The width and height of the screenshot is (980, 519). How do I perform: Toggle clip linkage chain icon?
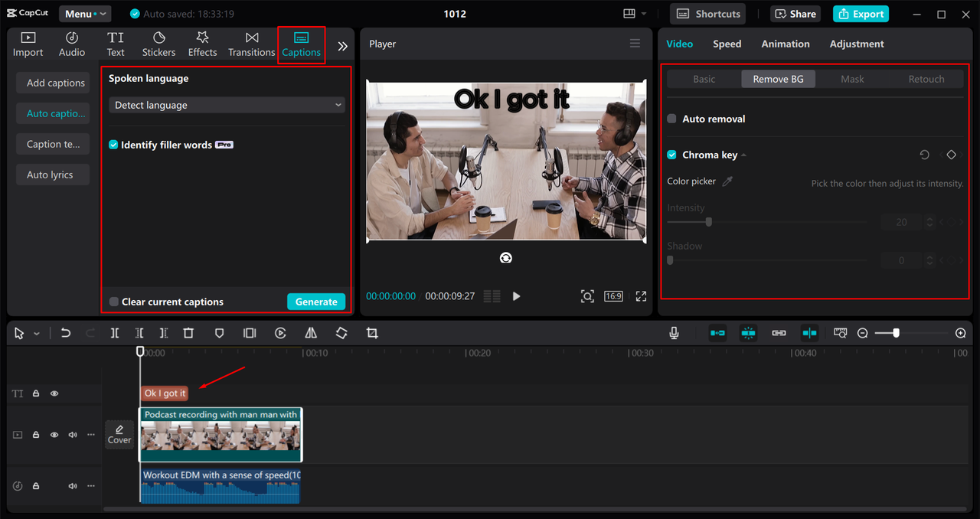pyautogui.click(x=779, y=333)
